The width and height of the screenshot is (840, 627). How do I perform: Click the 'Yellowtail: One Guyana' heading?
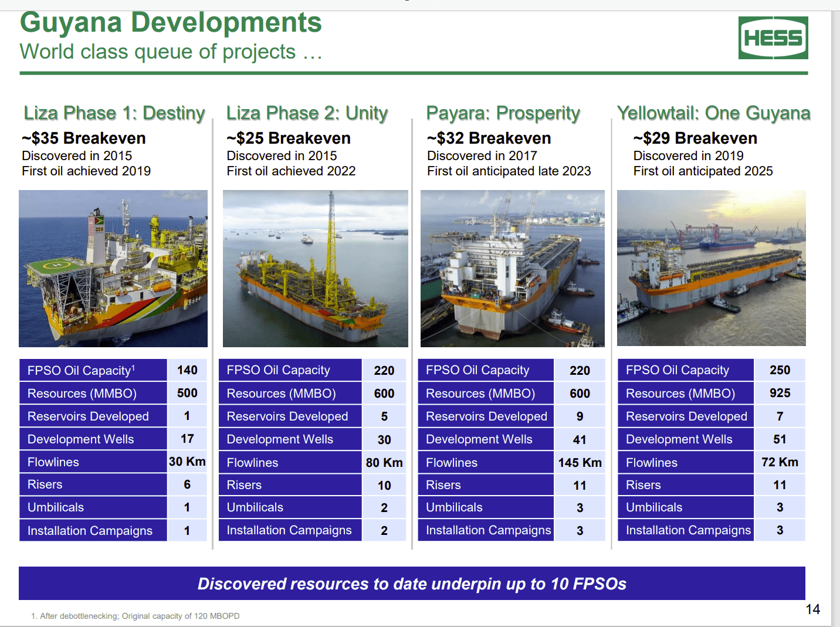(714, 113)
